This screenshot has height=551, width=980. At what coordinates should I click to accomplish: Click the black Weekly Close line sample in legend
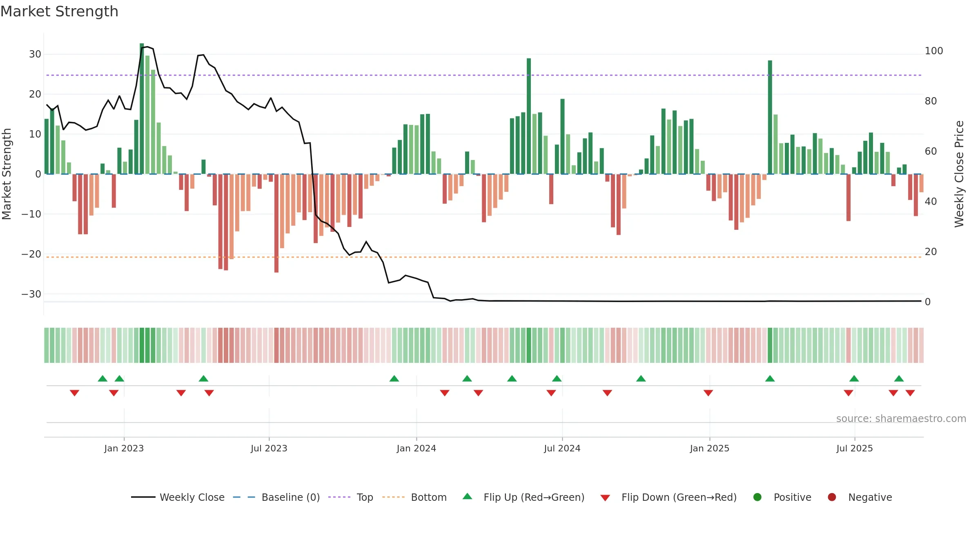click(143, 497)
